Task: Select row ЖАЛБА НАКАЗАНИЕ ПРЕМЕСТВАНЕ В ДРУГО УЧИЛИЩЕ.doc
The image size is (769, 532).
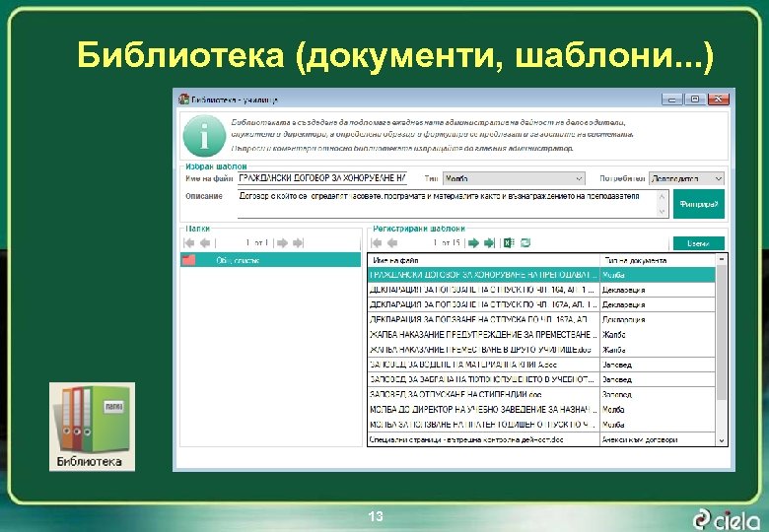Action: pos(541,350)
